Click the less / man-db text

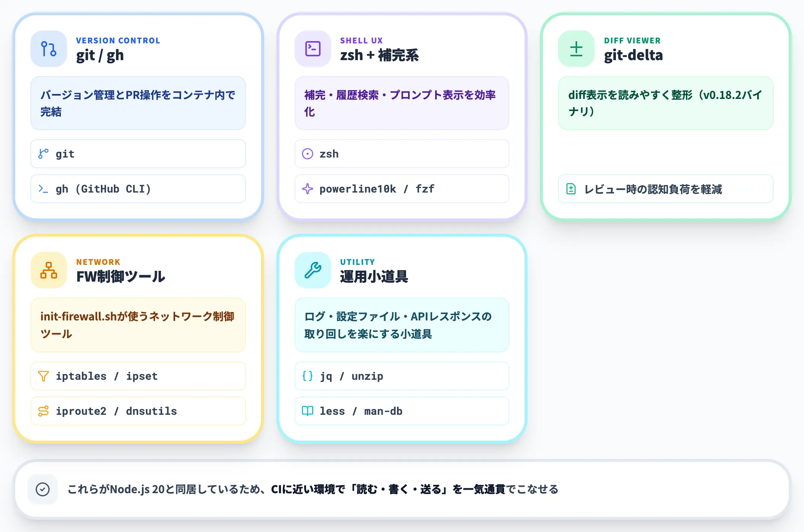(x=361, y=411)
